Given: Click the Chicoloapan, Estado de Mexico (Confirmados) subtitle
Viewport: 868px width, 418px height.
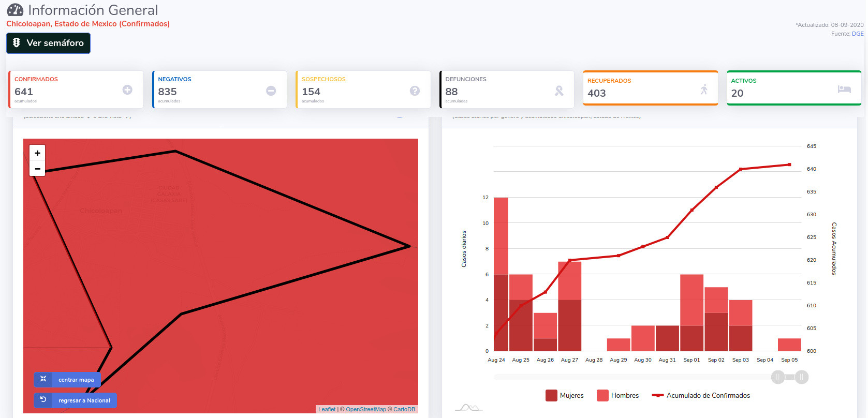Looking at the screenshot, I should [x=88, y=24].
